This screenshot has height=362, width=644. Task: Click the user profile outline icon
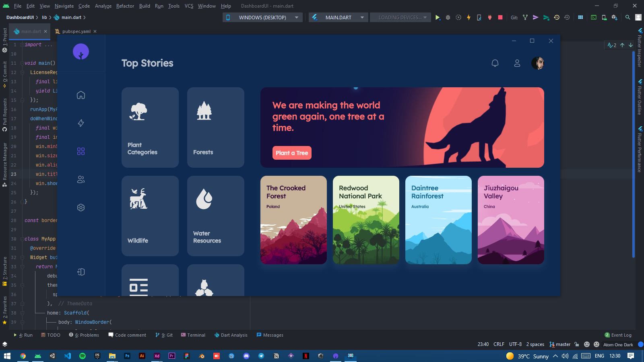[x=517, y=63]
